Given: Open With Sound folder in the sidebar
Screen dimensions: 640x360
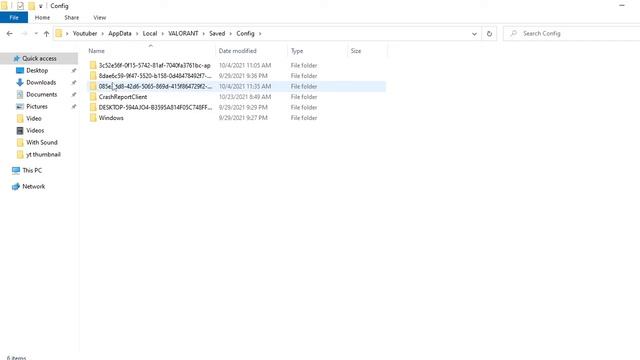Looking at the screenshot, I should (42, 142).
